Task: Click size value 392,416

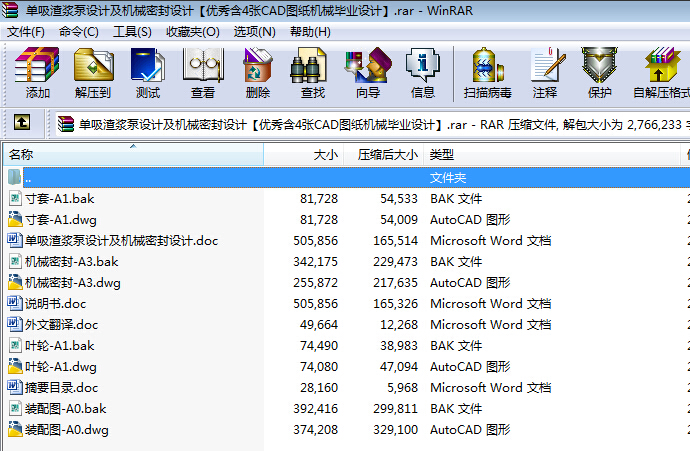Action: click(x=316, y=409)
